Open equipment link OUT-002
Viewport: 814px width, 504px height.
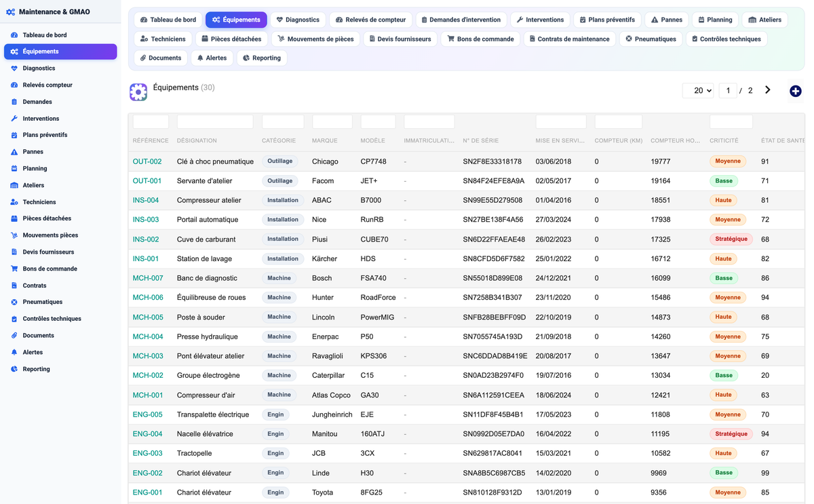(x=147, y=161)
